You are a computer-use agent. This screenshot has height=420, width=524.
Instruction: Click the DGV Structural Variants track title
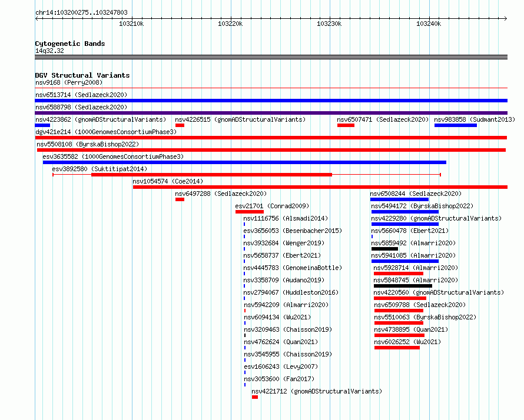(x=82, y=75)
